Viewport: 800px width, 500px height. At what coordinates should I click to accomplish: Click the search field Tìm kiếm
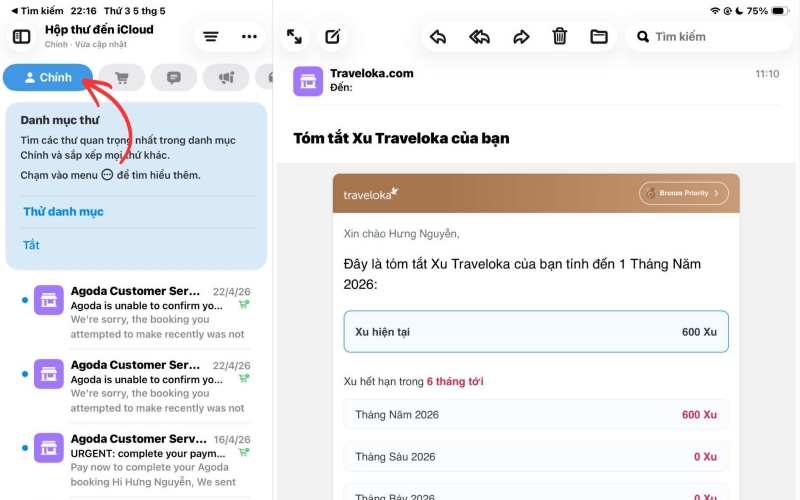708,37
